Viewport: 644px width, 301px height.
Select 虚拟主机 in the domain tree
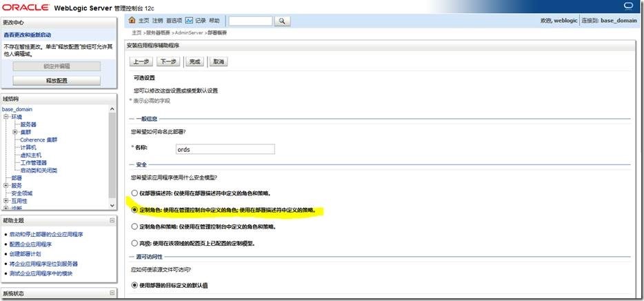click(x=31, y=155)
